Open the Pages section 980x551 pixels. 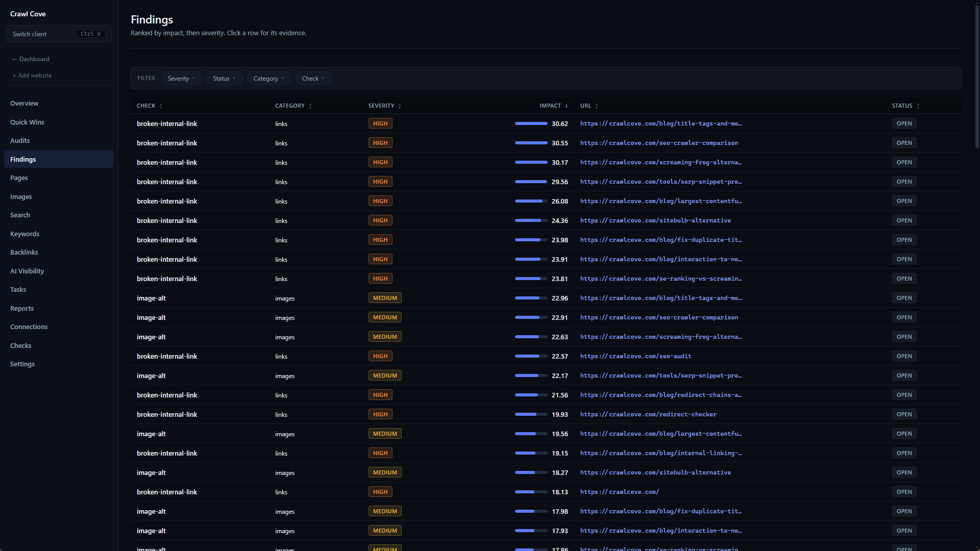point(59,178)
